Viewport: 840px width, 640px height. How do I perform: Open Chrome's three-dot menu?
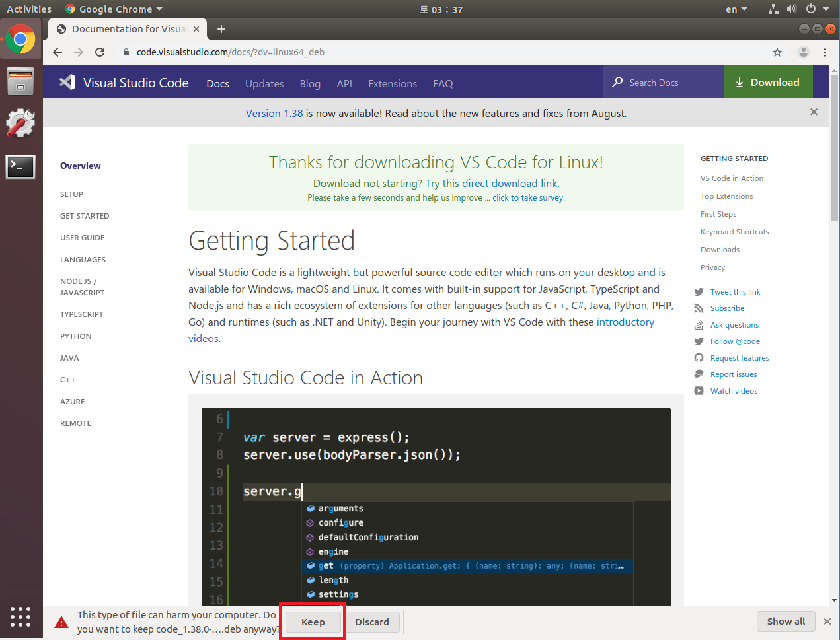click(x=825, y=52)
